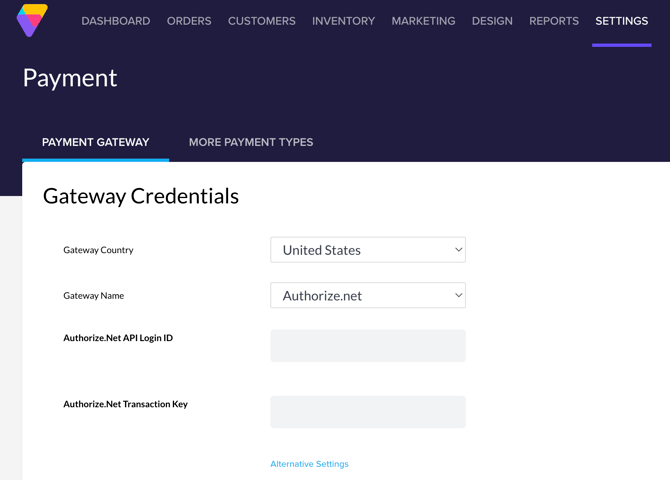Navigate to Inventory
This screenshot has width=670, height=480.
(x=344, y=21)
